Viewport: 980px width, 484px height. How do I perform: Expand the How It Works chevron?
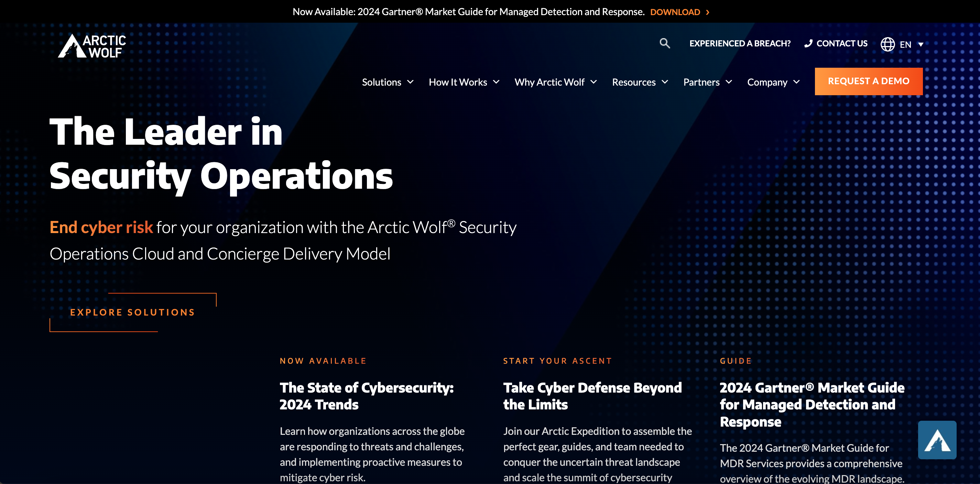[497, 82]
